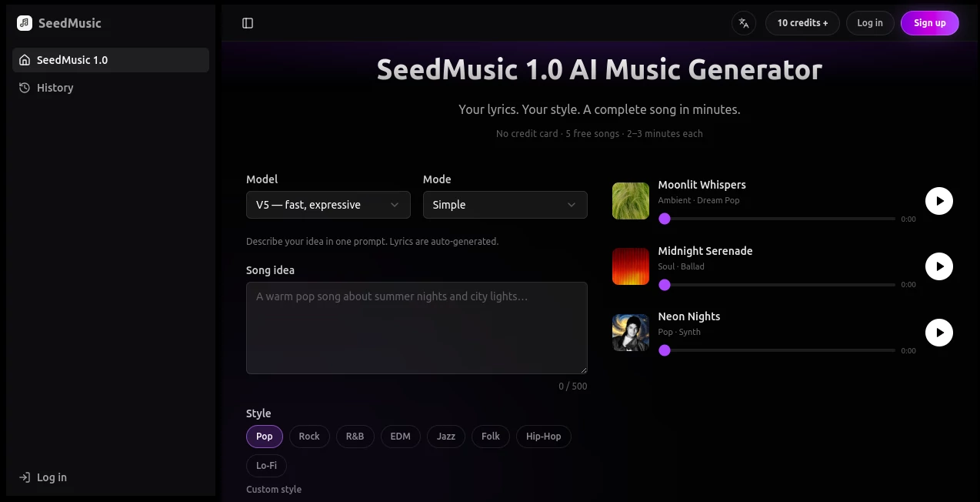Viewport: 980px width, 502px height.
Task: Click the top bar Log in button
Action: (x=870, y=23)
